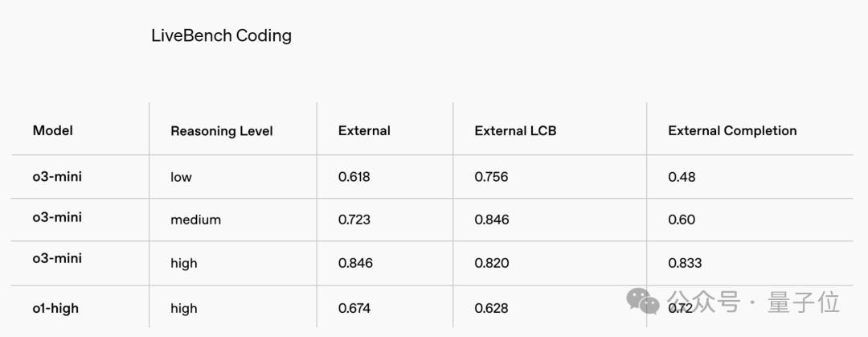Viewport: 868px width, 337px height.
Task: Select the LiveBench Coding title
Action: (x=221, y=35)
